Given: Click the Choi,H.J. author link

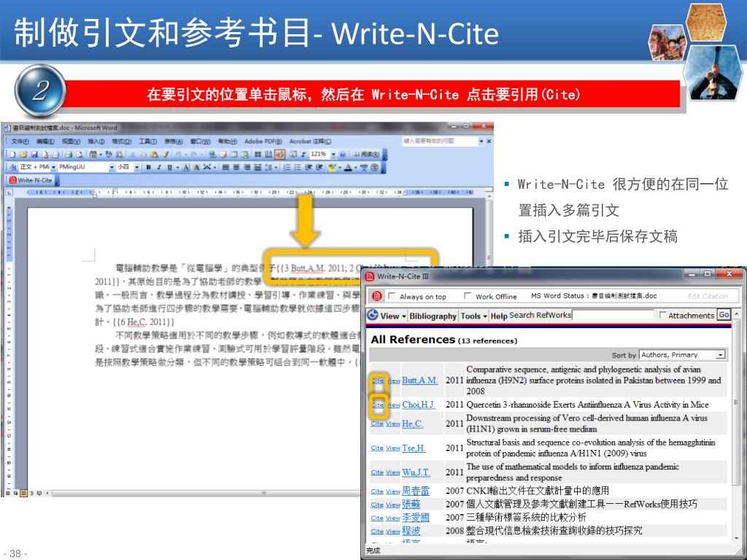Looking at the screenshot, I should (419, 404).
